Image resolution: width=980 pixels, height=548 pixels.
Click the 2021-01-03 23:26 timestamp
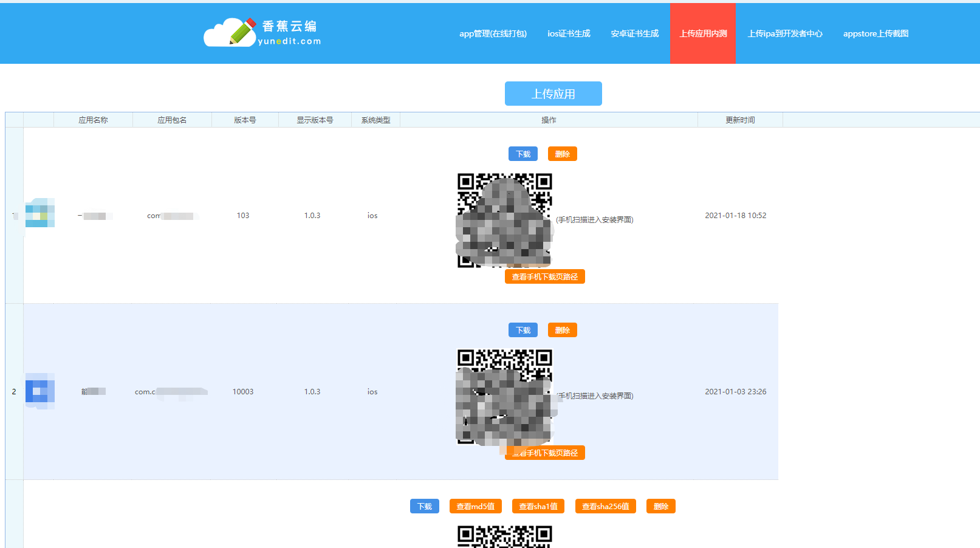[735, 392]
